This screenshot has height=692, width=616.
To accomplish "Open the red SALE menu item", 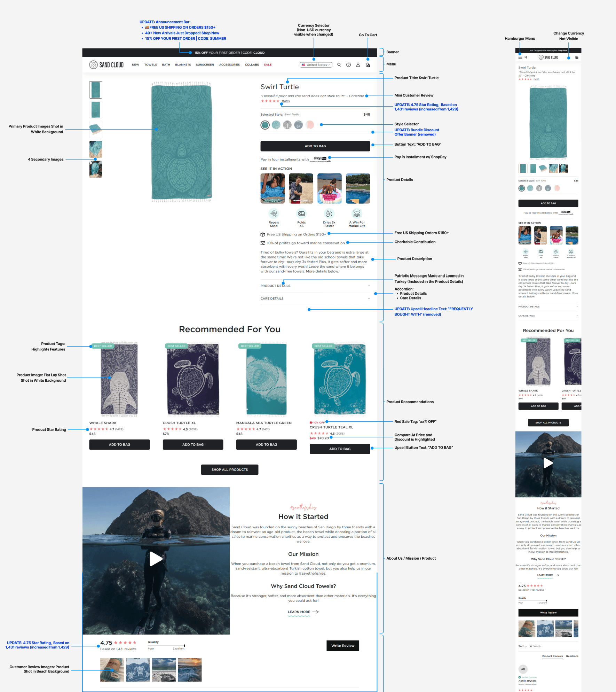I will coord(268,65).
